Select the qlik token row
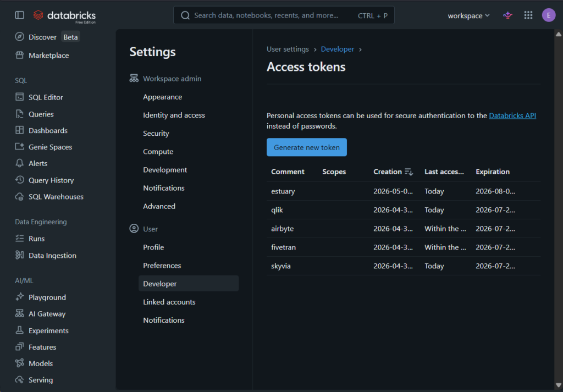The width and height of the screenshot is (563, 392). [x=404, y=210]
